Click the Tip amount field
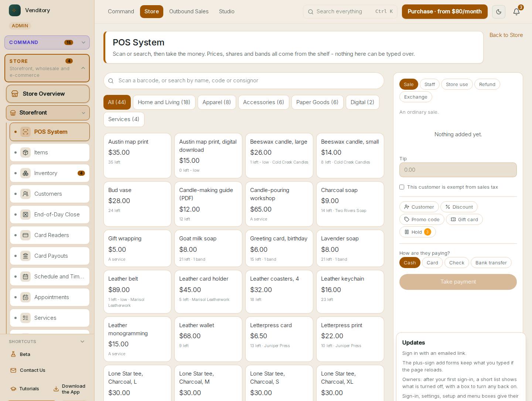The height and width of the screenshot is (401, 532). [458, 170]
